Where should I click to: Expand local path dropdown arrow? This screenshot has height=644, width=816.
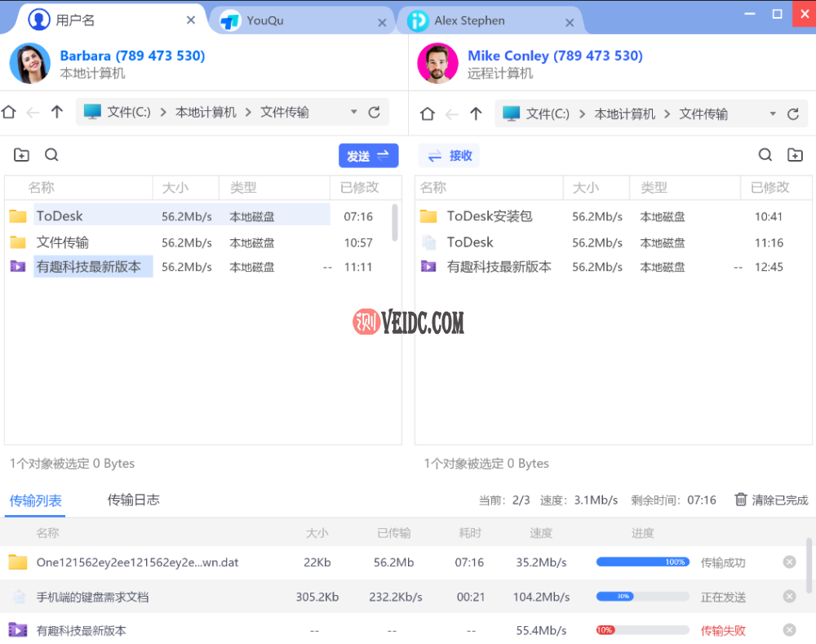(354, 113)
